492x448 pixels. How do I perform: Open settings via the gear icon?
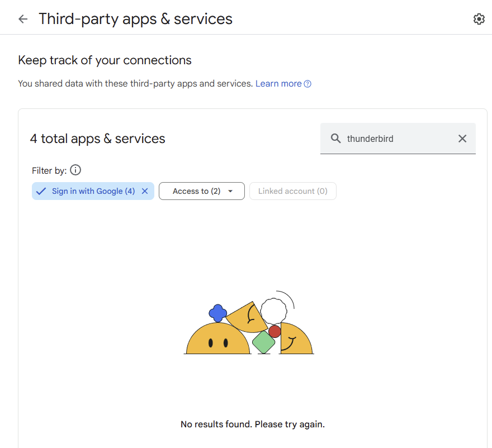[x=479, y=19]
